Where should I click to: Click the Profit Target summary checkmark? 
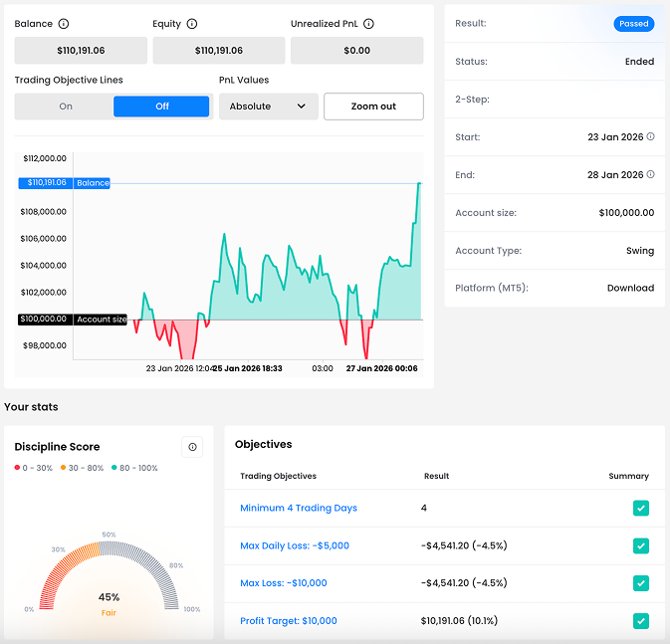640,621
